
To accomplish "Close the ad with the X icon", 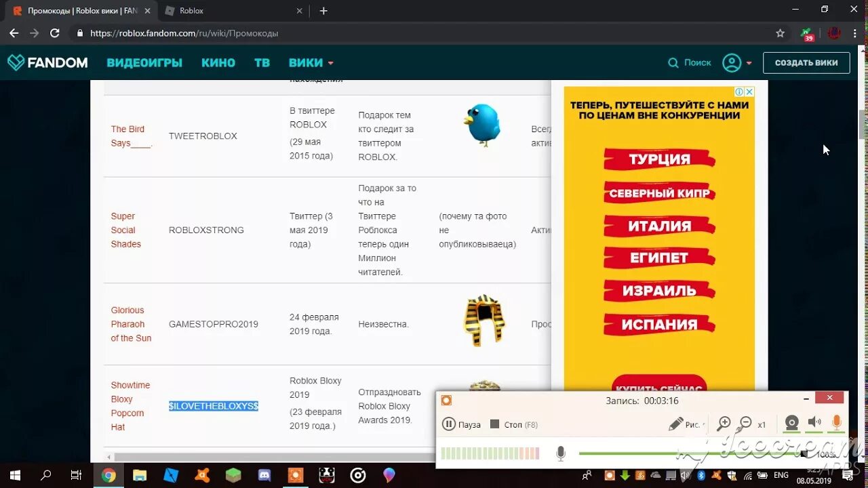I will point(749,91).
